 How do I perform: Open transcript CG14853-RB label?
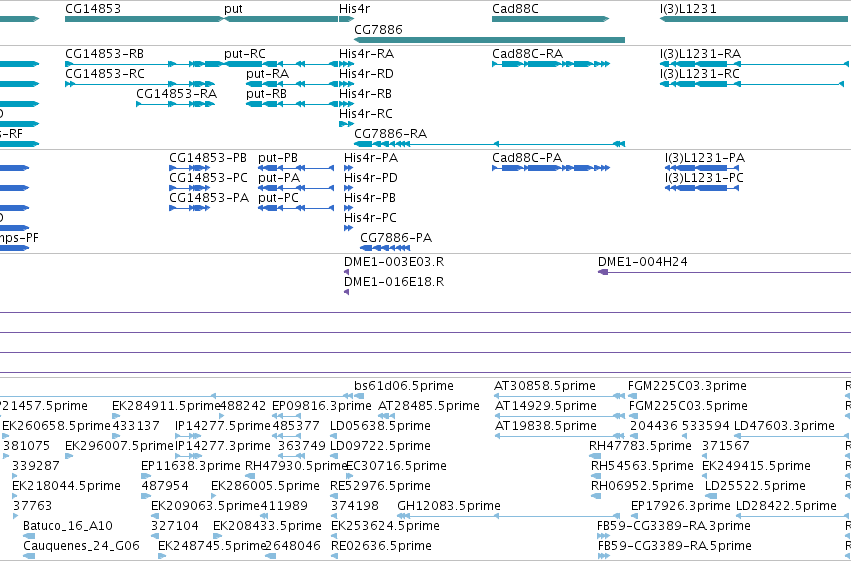[104, 54]
